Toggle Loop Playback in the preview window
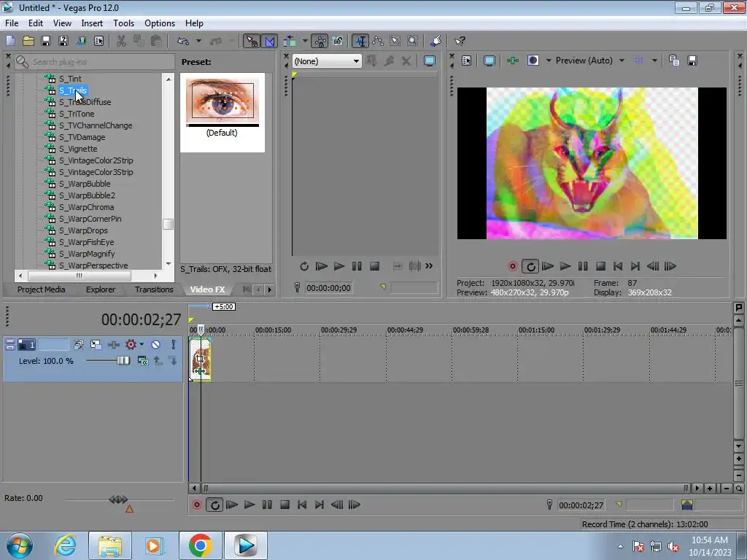747x560 pixels. (530, 266)
